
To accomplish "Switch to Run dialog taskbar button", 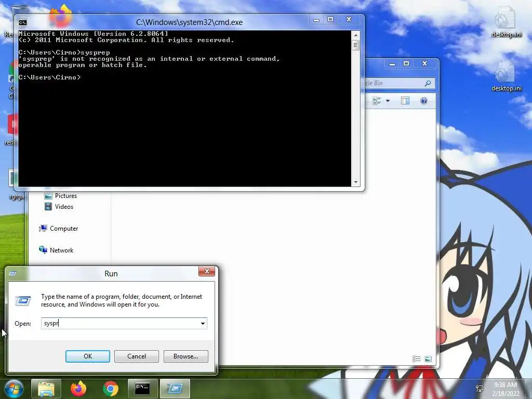I will 175,389.
